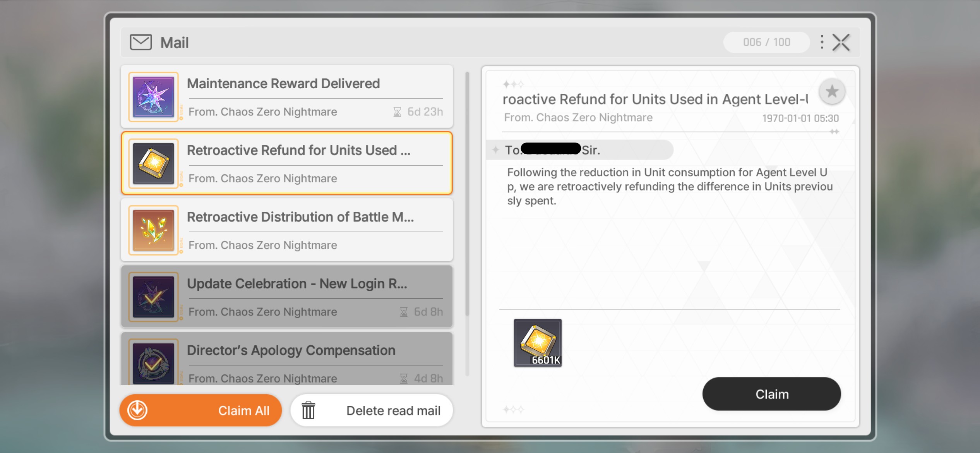The height and width of the screenshot is (453, 980).
Task: Click the 6601K Unit reward attachment
Action: [x=538, y=343]
